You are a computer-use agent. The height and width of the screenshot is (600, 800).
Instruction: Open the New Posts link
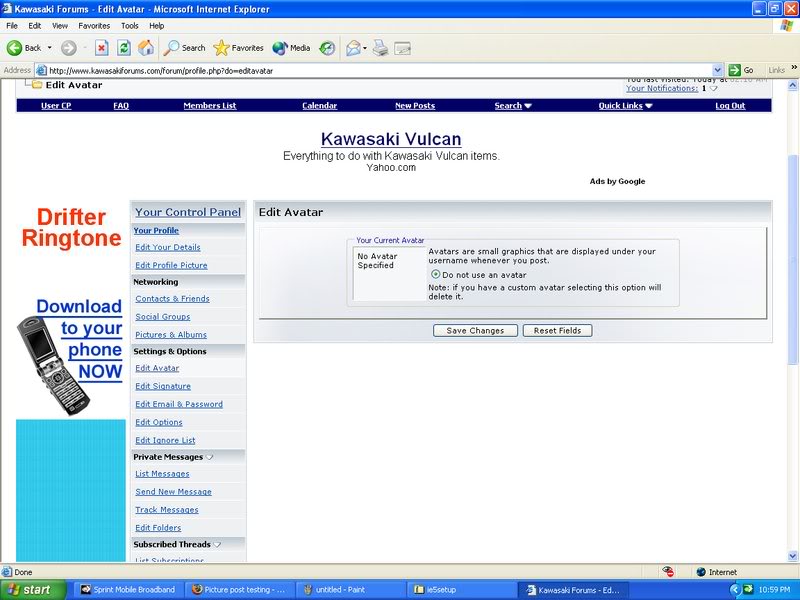point(415,106)
